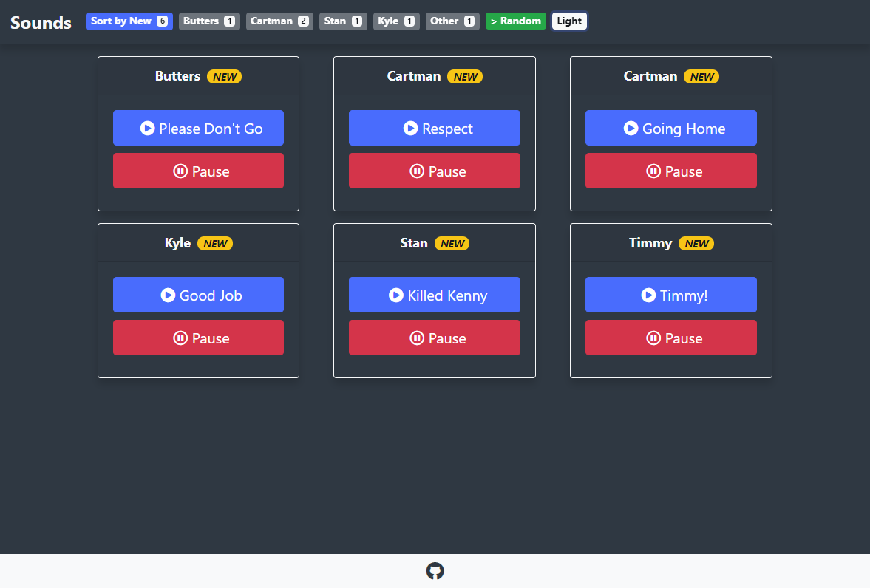This screenshot has height=588, width=870.
Task: Switch to Light theme
Action: pos(569,21)
